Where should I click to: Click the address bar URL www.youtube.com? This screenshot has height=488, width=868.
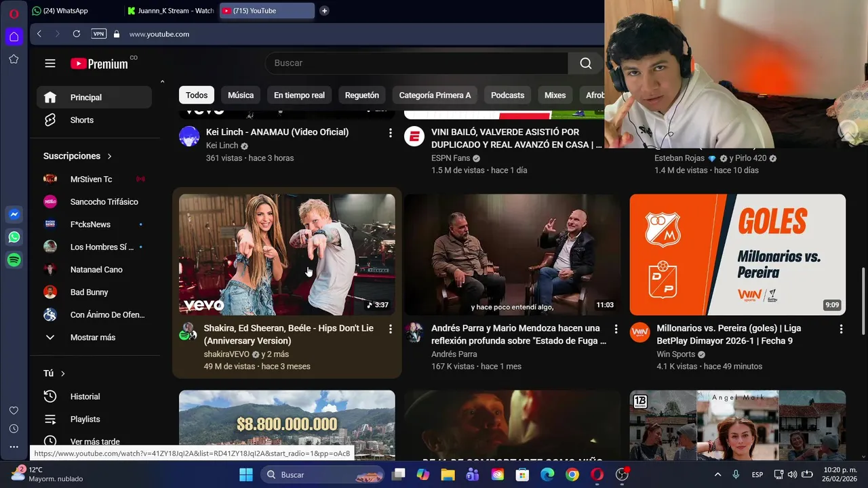point(159,34)
